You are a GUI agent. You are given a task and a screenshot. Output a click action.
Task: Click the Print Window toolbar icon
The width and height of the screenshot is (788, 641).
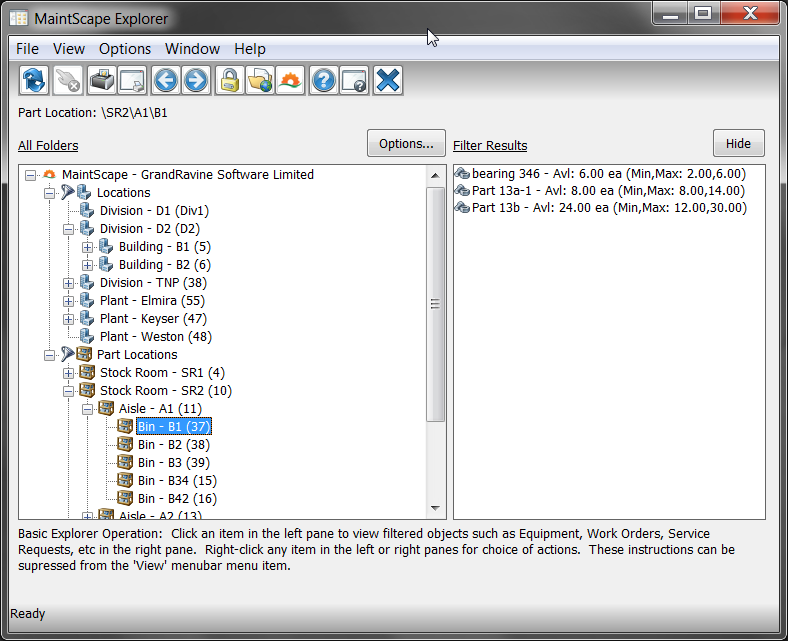tap(132, 80)
